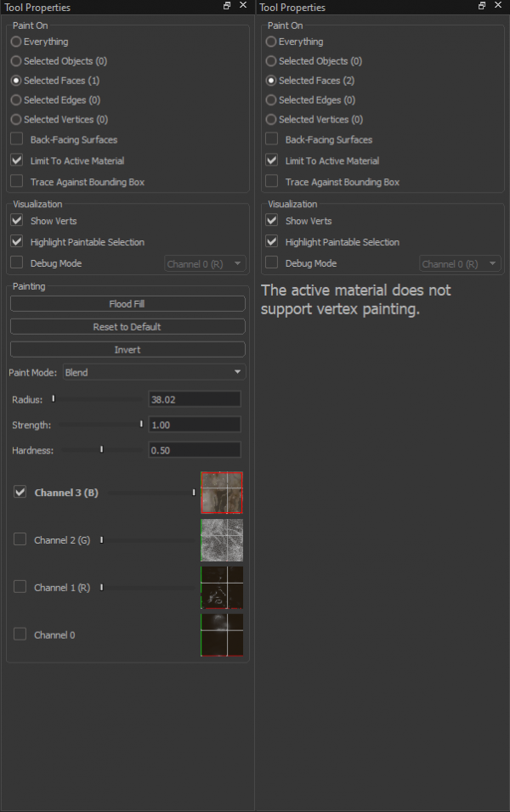Click the Channel 3 (B) texture thumbnail

(x=222, y=493)
